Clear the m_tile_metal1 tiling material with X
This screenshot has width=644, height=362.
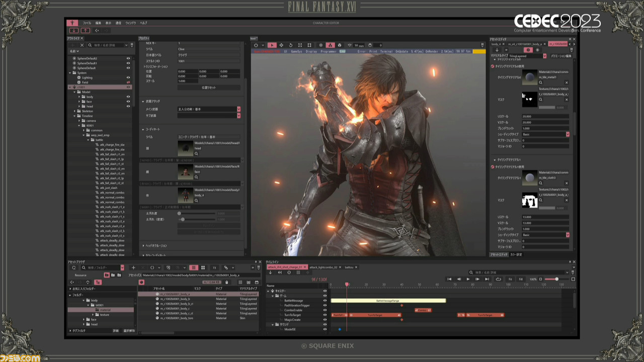[x=567, y=82]
